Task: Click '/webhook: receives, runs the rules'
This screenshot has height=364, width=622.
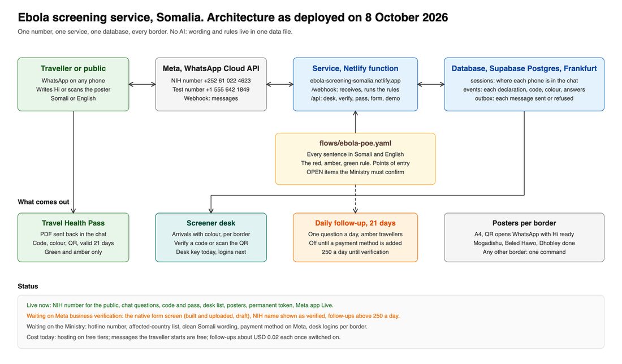Action: click(356, 90)
